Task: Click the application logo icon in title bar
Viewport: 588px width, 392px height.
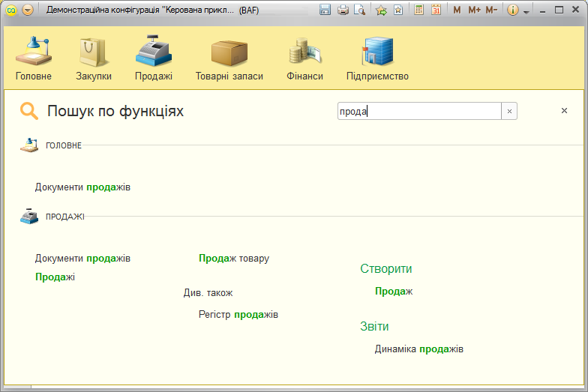Action: pos(11,10)
